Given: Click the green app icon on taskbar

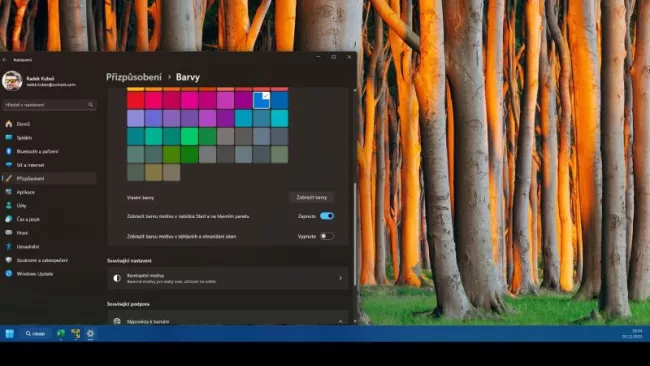Looking at the screenshot, I should (x=61, y=334).
